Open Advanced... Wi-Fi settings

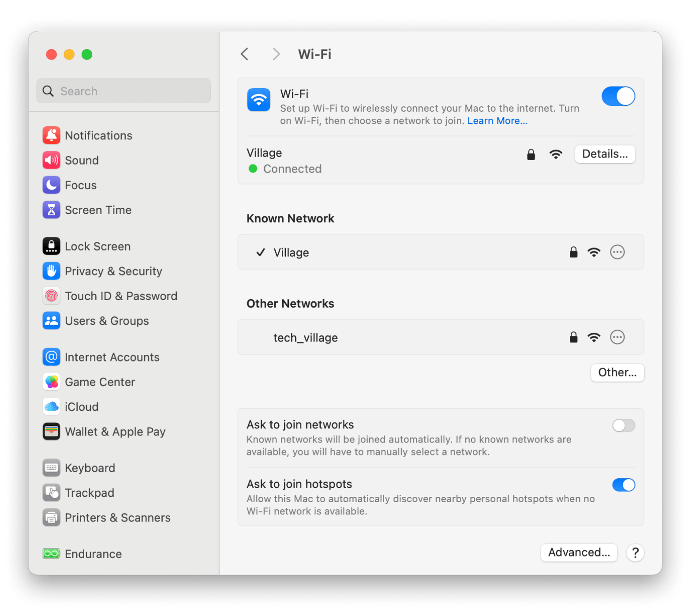coord(579,552)
